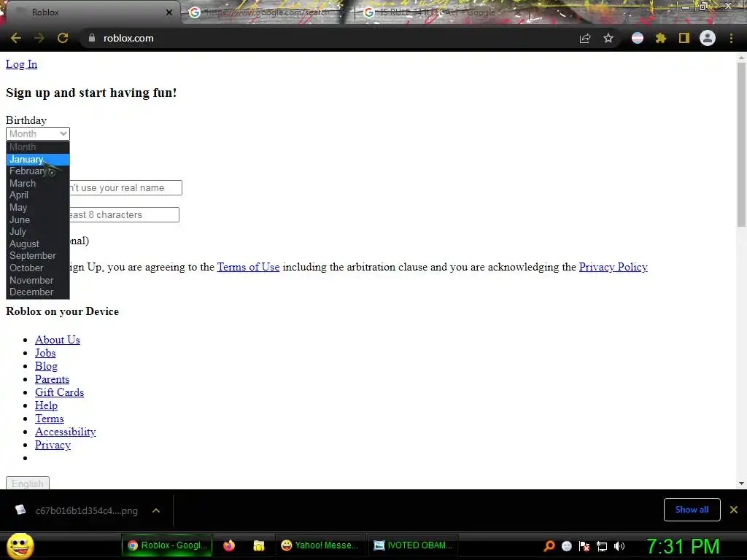Image resolution: width=747 pixels, height=560 pixels.
Task: Go back with the browser back arrow
Action: (16, 38)
